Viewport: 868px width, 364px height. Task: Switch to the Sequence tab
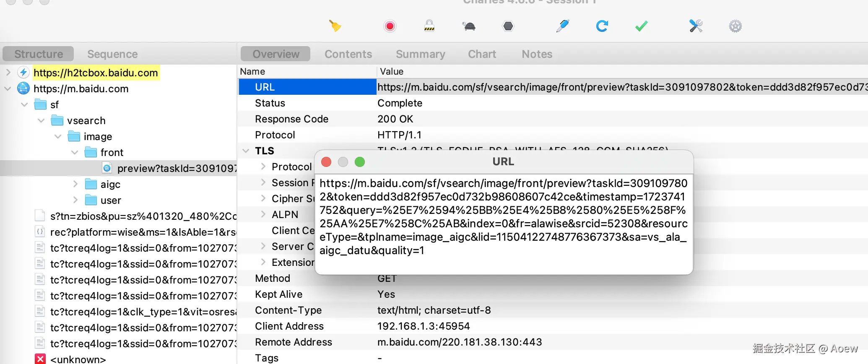[x=112, y=54]
